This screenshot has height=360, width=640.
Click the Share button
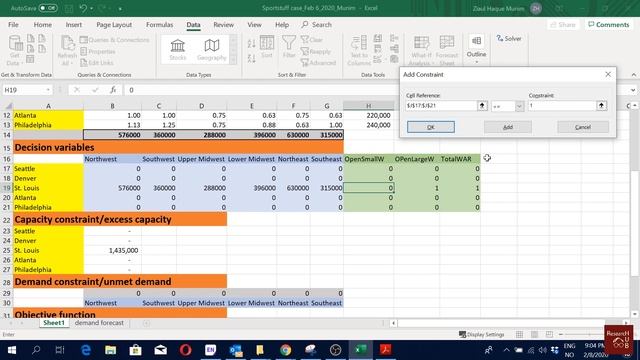point(563,25)
